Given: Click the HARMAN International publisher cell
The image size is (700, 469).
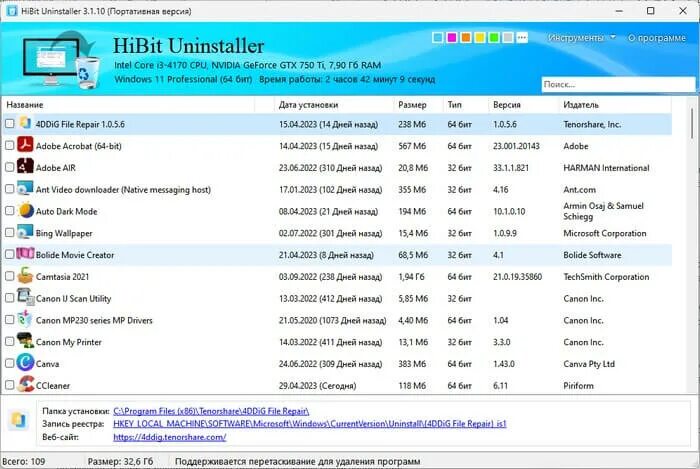Looking at the screenshot, I should pos(606,168).
